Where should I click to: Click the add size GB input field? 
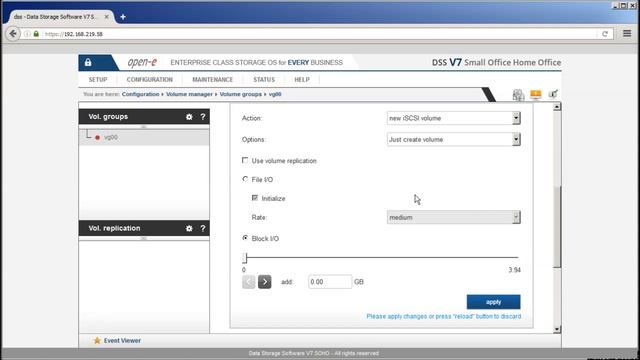(330, 282)
